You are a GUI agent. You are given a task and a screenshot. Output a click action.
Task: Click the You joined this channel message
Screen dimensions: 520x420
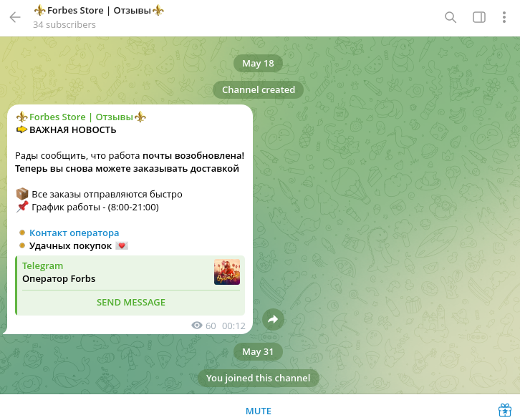click(259, 378)
